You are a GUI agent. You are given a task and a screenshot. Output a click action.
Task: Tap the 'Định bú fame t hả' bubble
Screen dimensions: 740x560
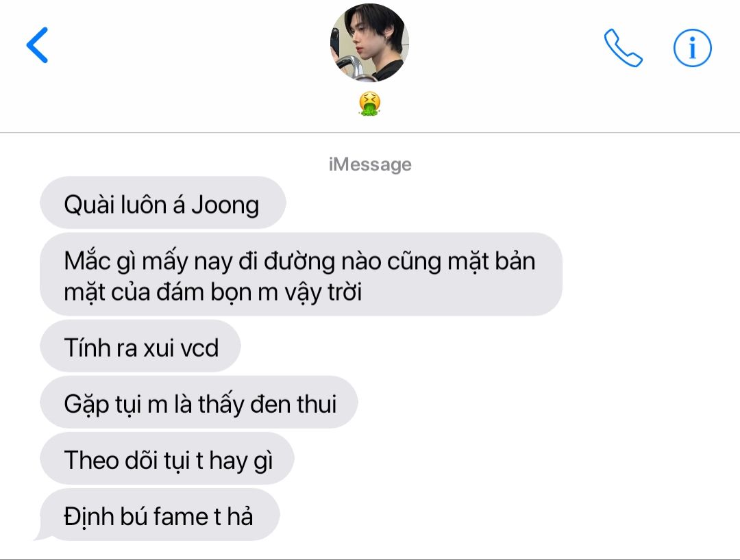pos(160,514)
